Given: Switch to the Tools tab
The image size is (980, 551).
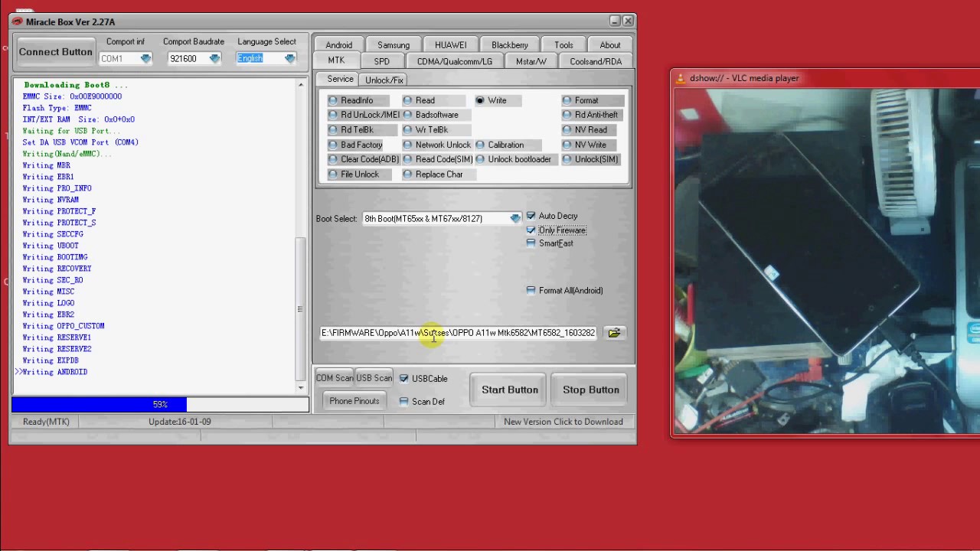Looking at the screenshot, I should (x=563, y=45).
